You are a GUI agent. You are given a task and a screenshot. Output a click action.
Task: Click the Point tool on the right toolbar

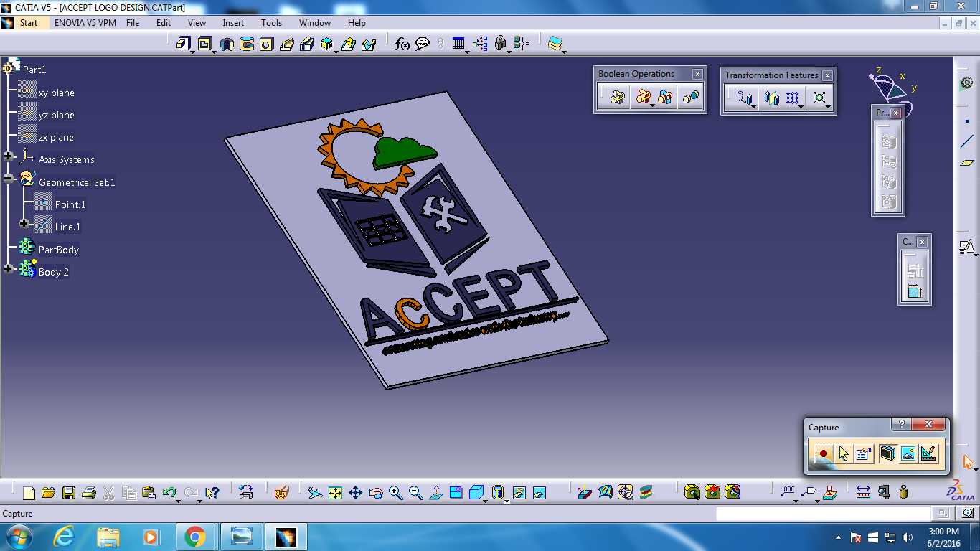(966, 121)
